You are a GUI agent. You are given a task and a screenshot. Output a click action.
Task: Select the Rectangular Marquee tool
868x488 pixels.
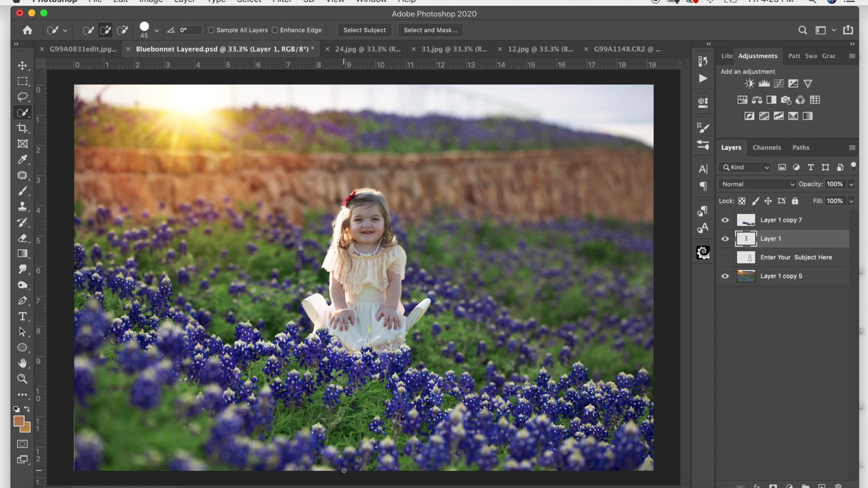pos(22,81)
